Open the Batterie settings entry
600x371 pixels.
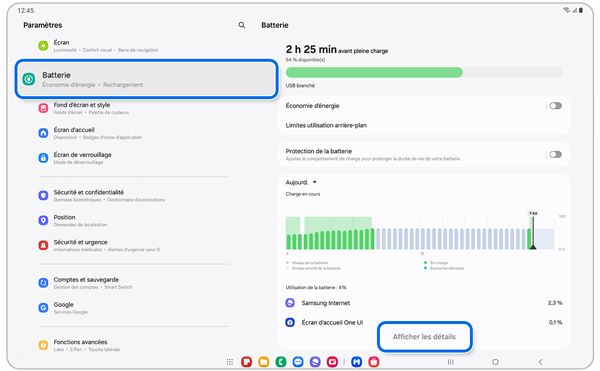click(147, 79)
